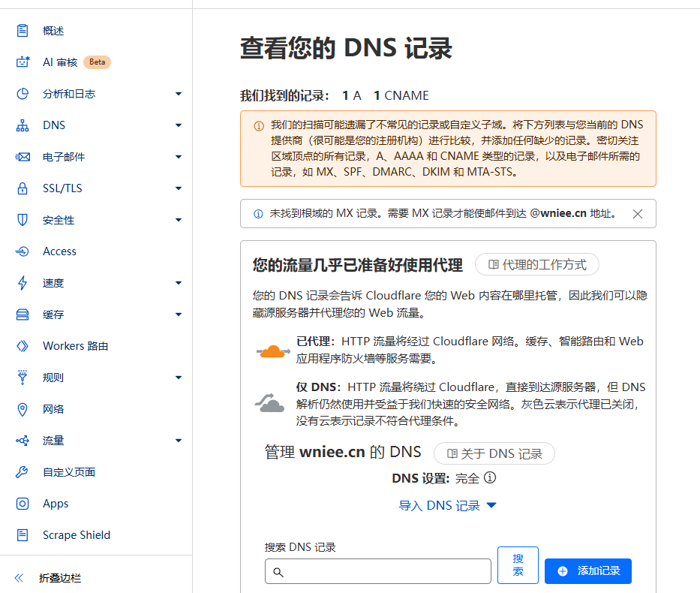Click the 1 CNAME record count
Screen dimensions: 700x593
click(401, 95)
